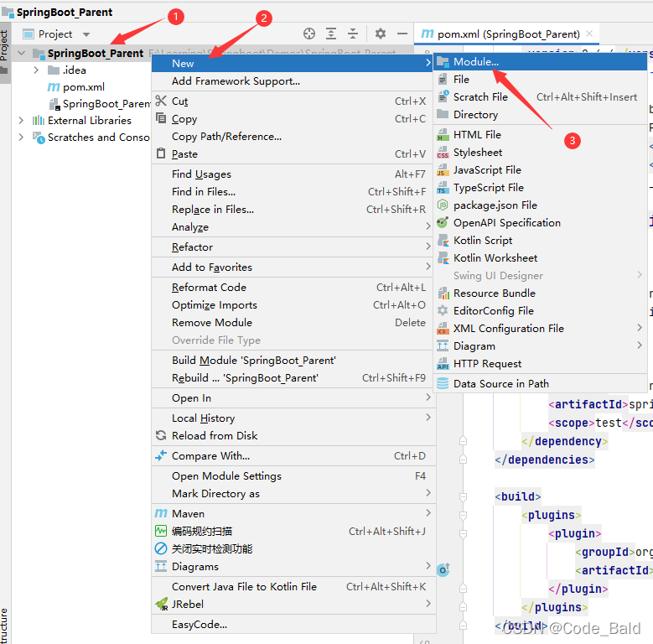The height and width of the screenshot is (644, 653).
Task: Click the Collapse All toolbar icon
Action: pyautogui.click(x=353, y=34)
